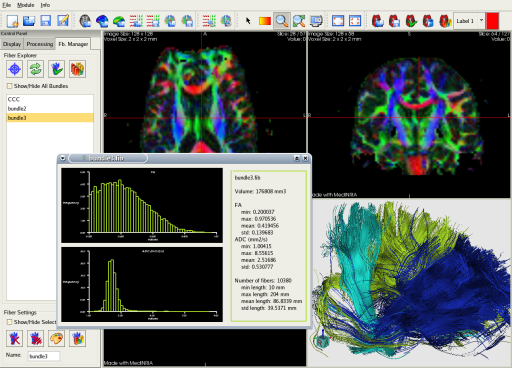Click the delete bundle red X icon
The image size is (512, 368).
pos(15,339)
